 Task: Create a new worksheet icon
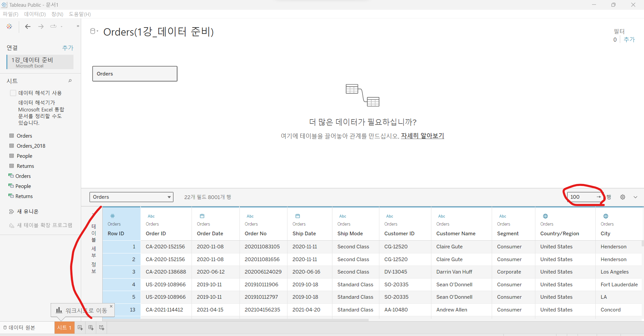[80, 328]
